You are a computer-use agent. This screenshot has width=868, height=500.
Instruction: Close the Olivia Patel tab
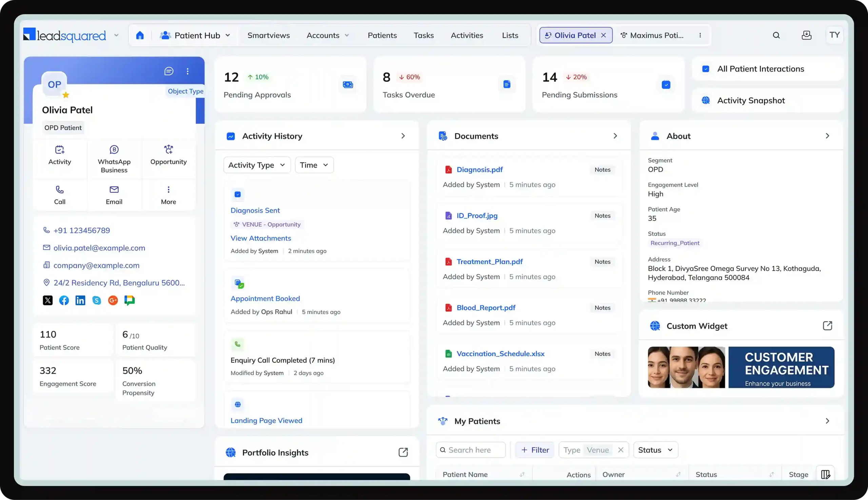click(603, 35)
